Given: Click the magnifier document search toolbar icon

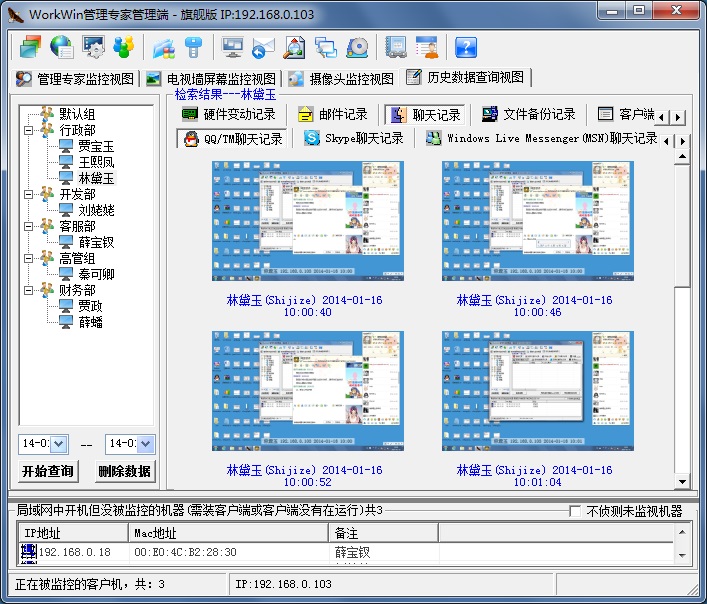Looking at the screenshot, I should 294,47.
